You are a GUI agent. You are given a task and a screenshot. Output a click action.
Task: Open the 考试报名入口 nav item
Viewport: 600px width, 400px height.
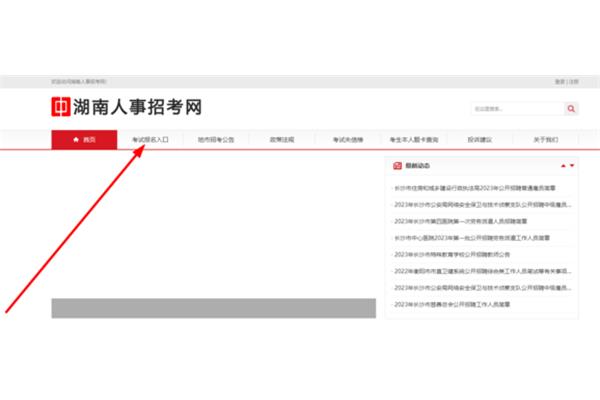[150, 140]
